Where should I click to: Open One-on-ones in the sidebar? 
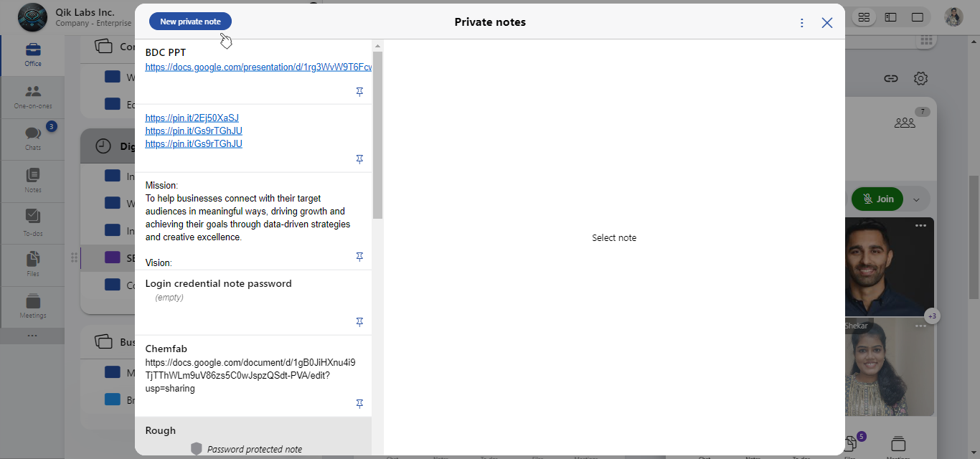click(32, 97)
